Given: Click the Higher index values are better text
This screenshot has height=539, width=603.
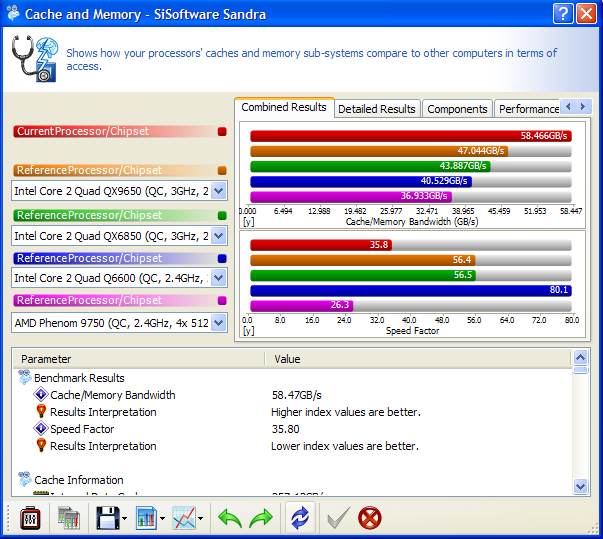Looking at the screenshot, I should pyautogui.click(x=346, y=412).
